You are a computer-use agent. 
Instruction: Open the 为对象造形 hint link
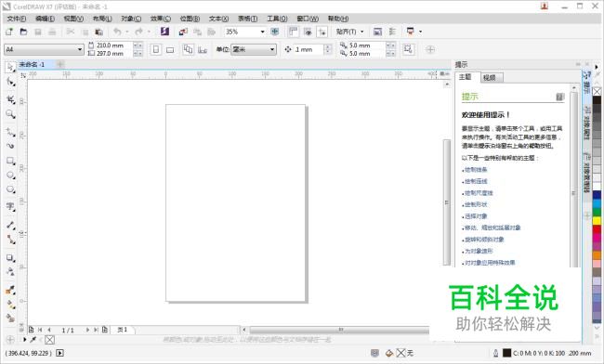point(479,251)
